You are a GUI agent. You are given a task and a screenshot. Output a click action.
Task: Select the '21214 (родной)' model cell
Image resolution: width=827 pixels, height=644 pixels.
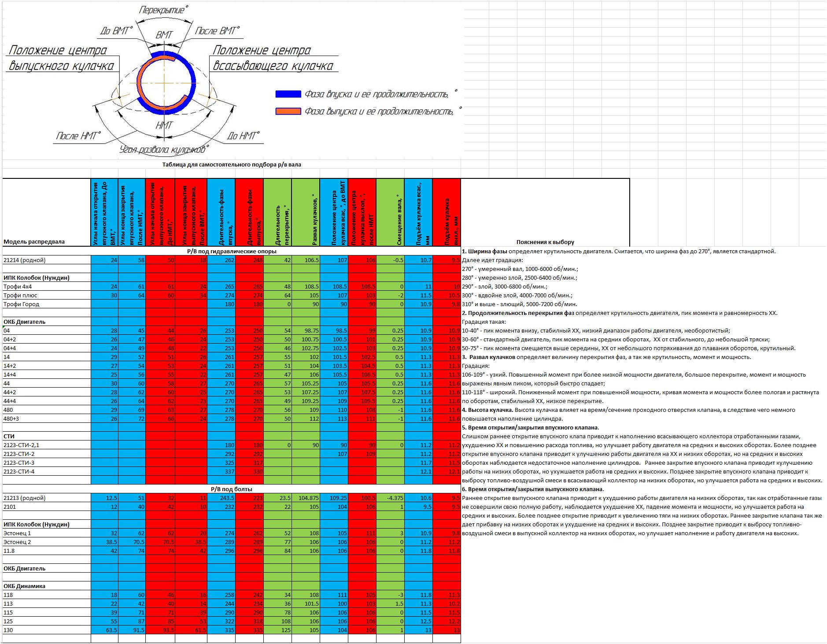click(x=47, y=260)
